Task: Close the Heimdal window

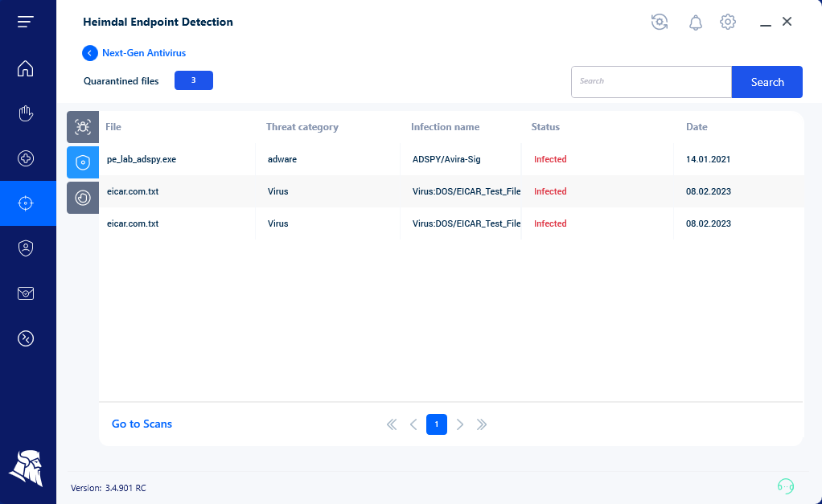Action: click(787, 22)
